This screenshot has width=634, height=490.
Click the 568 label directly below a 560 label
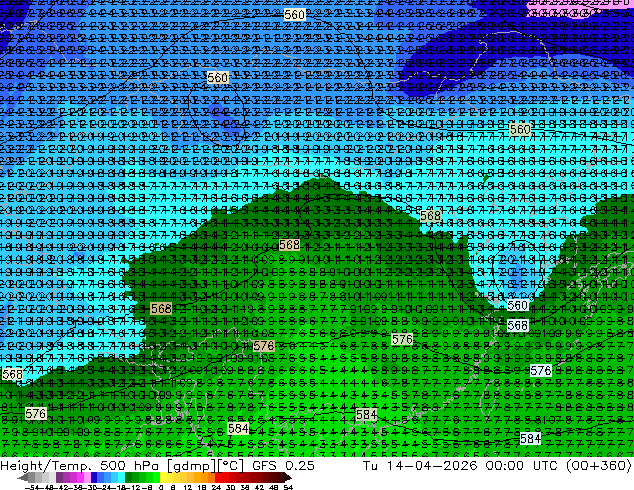(518, 325)
